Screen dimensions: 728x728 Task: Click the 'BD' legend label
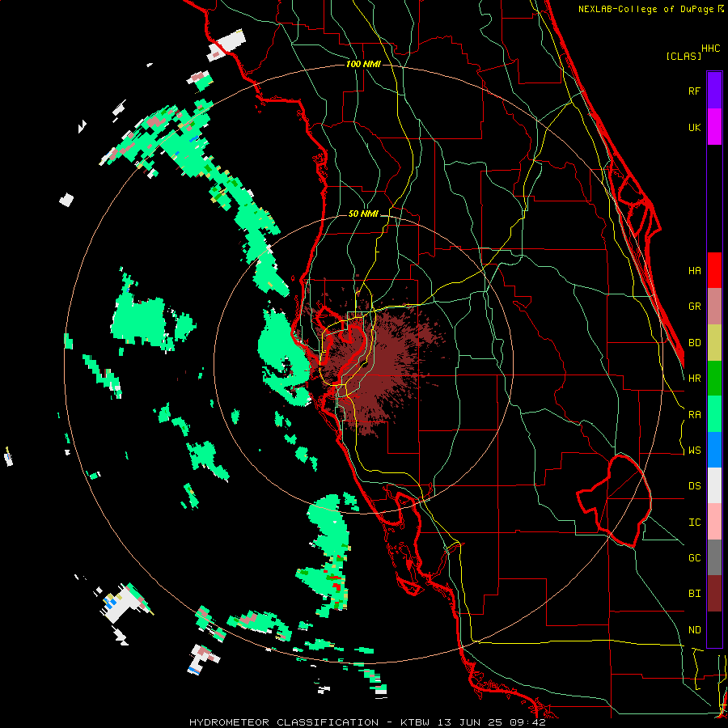(695, 343)
